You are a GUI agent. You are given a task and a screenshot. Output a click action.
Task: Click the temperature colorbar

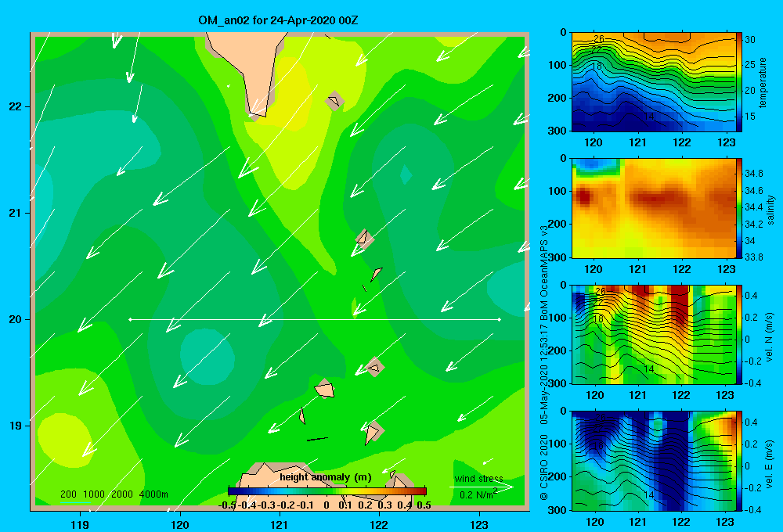(739, 82)
